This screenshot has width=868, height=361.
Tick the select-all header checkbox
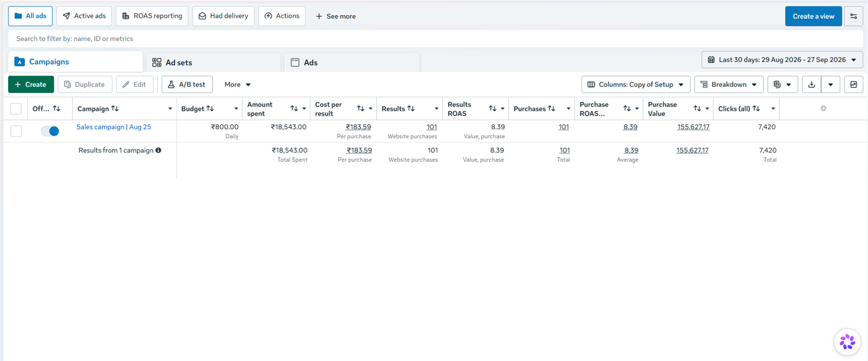pos(16,109)
